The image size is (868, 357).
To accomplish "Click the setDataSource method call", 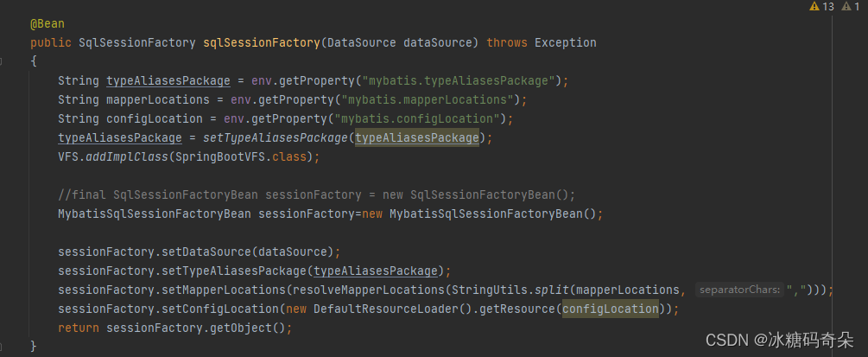I will tap(206, 252).
